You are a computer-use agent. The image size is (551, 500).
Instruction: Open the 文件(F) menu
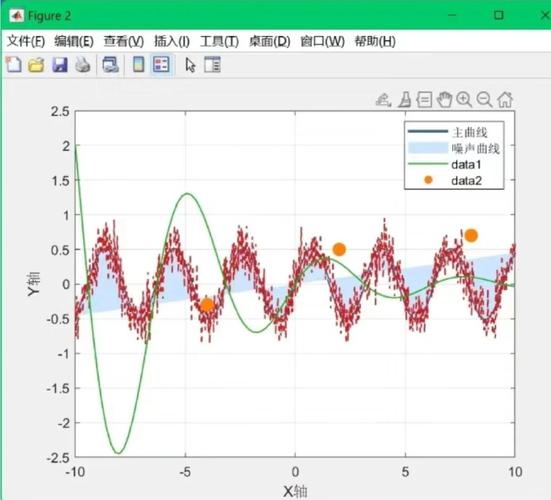tap(26, 41)
